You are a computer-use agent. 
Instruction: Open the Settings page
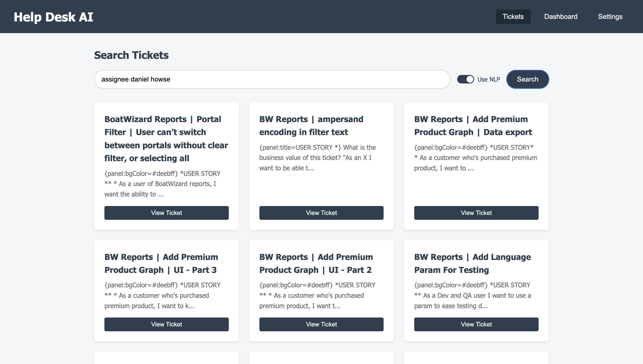tap(610, 17)
